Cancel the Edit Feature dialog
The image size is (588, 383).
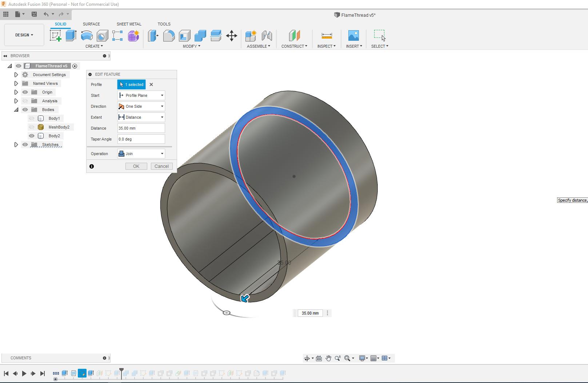tap(161, 166)
